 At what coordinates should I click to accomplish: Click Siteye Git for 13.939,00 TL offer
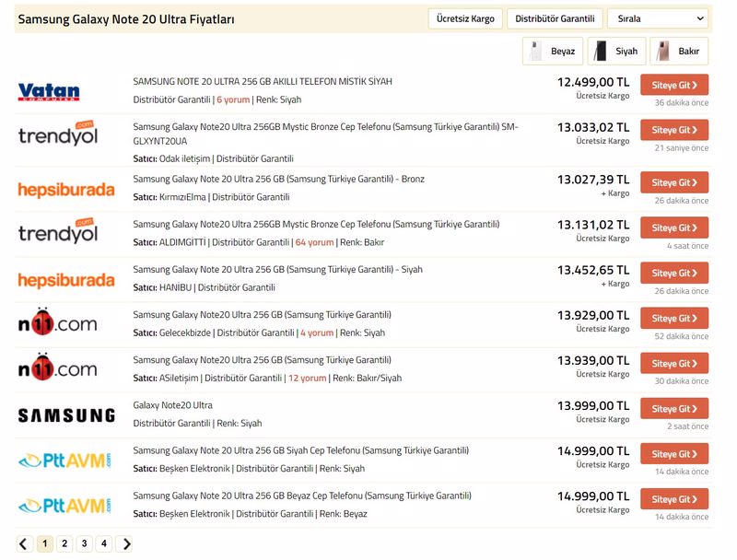click(x=674, y=364)
